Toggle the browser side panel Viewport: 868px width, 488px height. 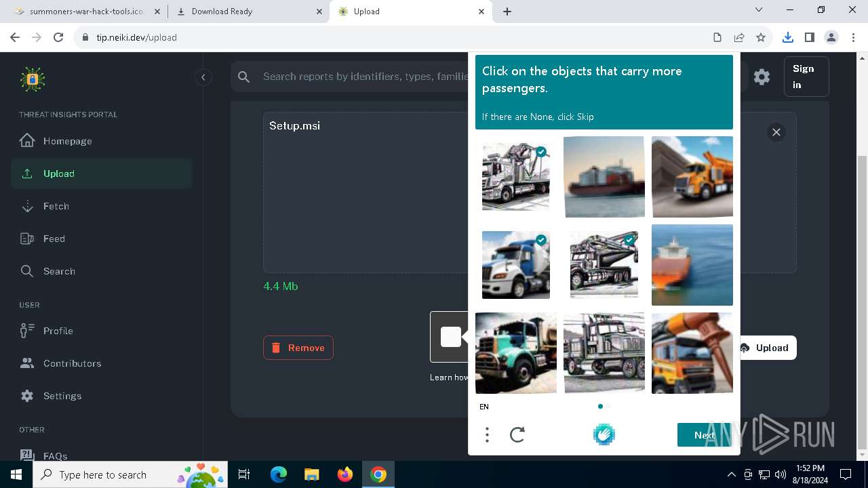coord(809,37)
